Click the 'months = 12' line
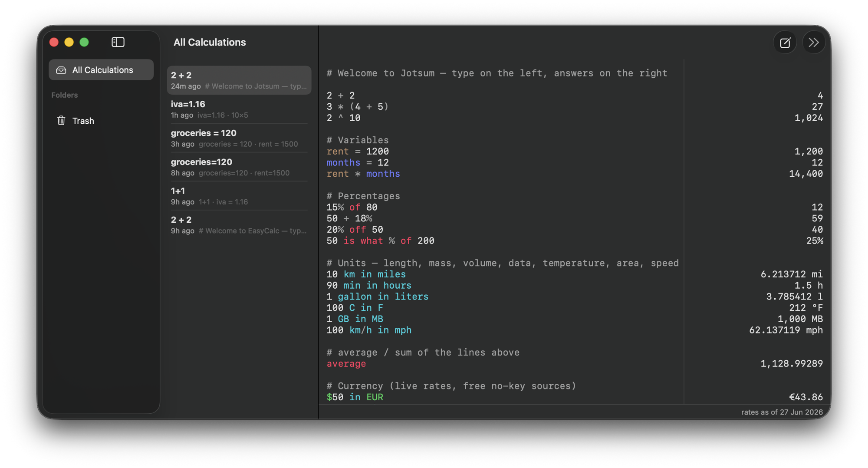Viewport: 868px width, 468px height. 358,162
